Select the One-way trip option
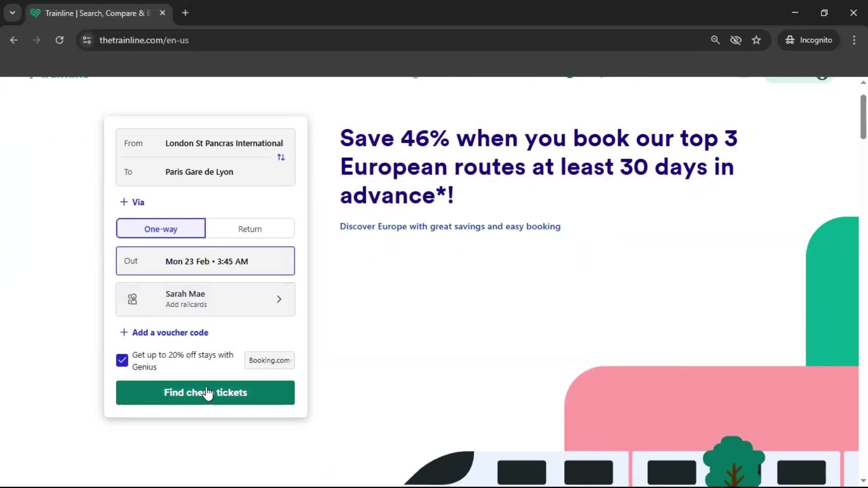The width and height of the screenshot is (868, 488). [160, 229]
